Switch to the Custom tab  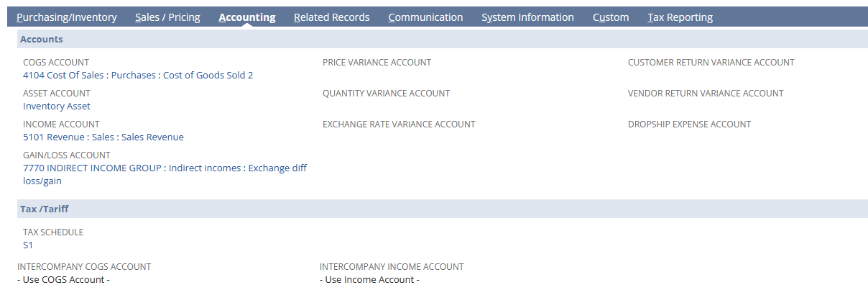611,17
